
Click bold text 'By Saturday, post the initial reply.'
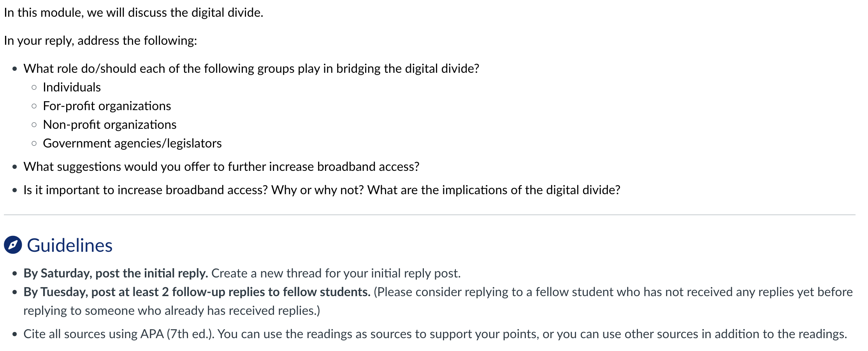pos(116,273)
